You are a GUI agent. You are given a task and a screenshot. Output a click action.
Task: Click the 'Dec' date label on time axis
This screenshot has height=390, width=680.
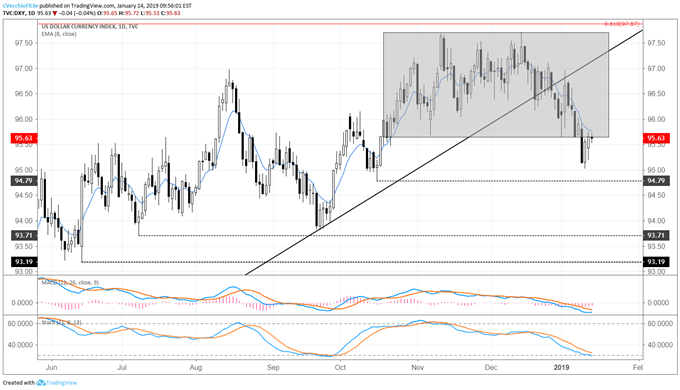pyautogui.click(x=491, y=367)
